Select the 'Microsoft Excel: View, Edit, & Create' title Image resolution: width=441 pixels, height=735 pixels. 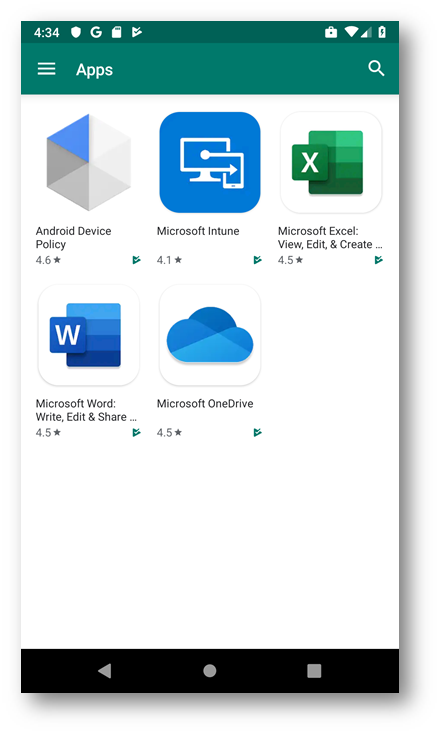[x=330, y=238]
